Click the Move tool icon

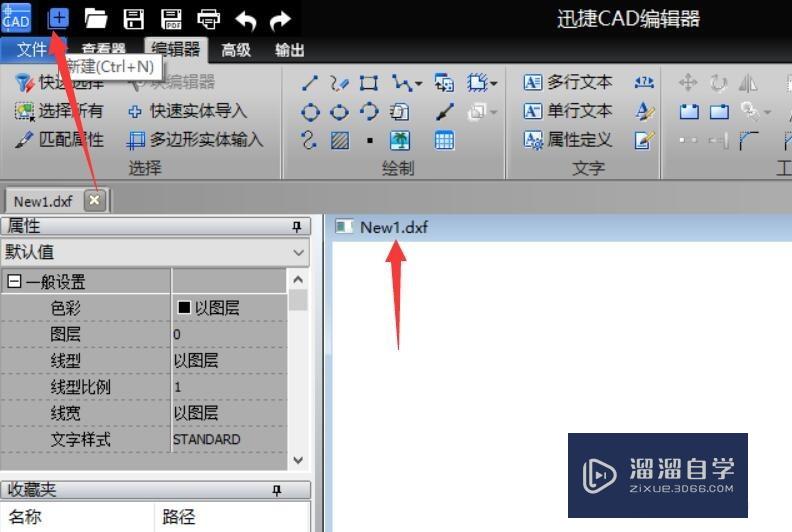688,82
